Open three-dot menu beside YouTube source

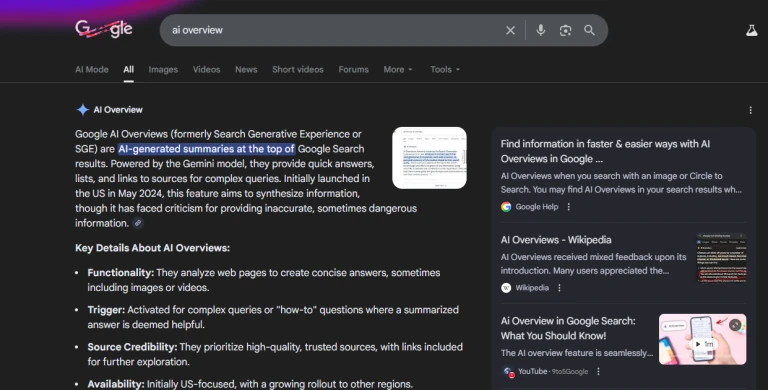(598, 371)
